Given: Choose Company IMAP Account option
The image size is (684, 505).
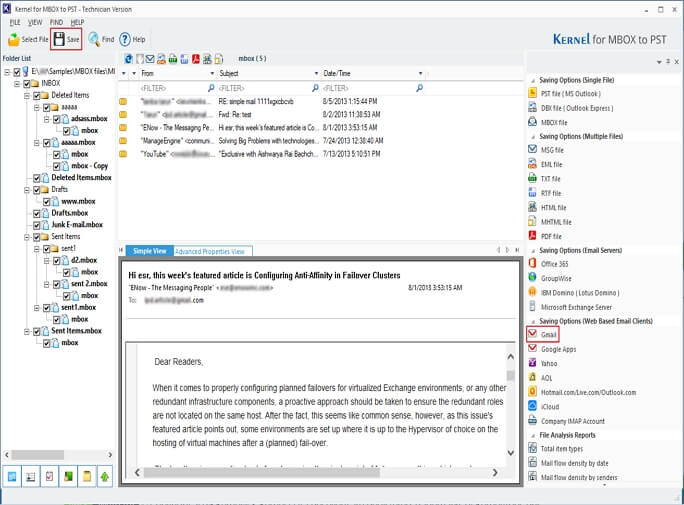Looking at the screenshot, I should 567,421.
